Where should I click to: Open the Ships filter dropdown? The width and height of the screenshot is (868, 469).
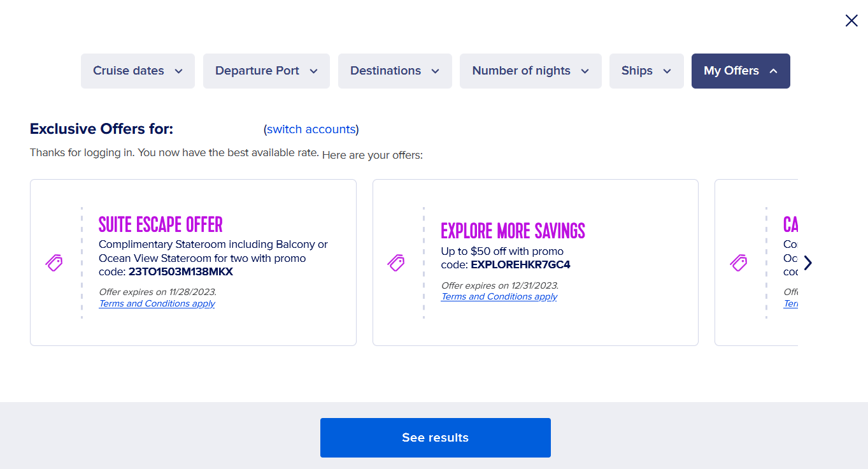tap(646, 71)
